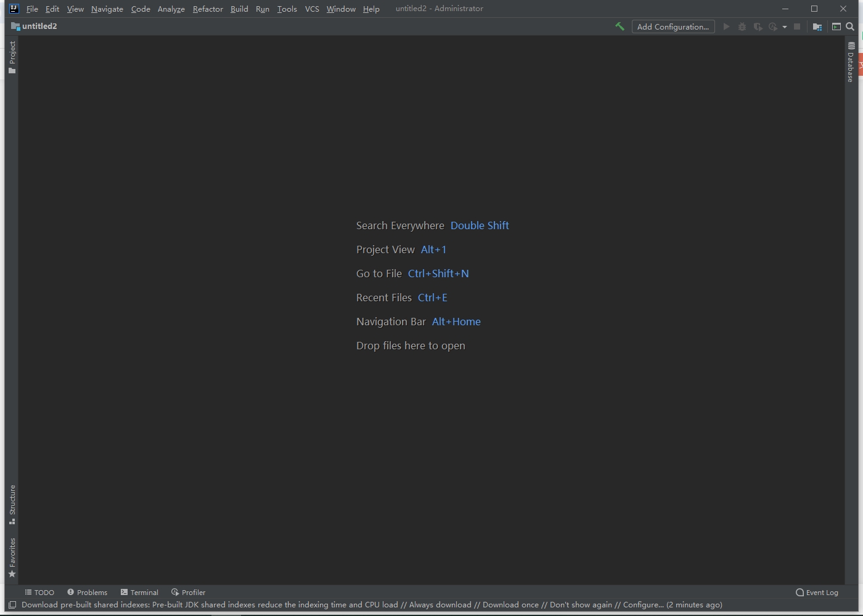Click untitled2 in navigation bar
Screen dimensions: 863x616
[34, 26]
